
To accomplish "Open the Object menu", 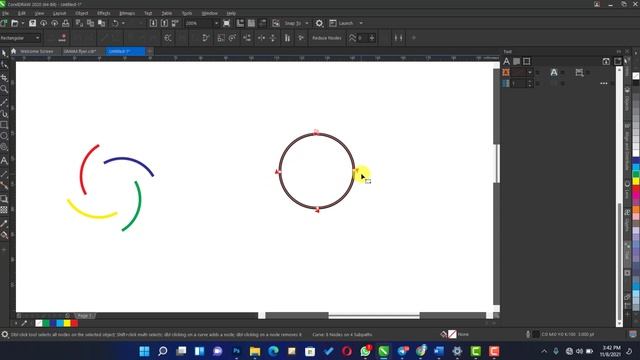I will [82, 13].
